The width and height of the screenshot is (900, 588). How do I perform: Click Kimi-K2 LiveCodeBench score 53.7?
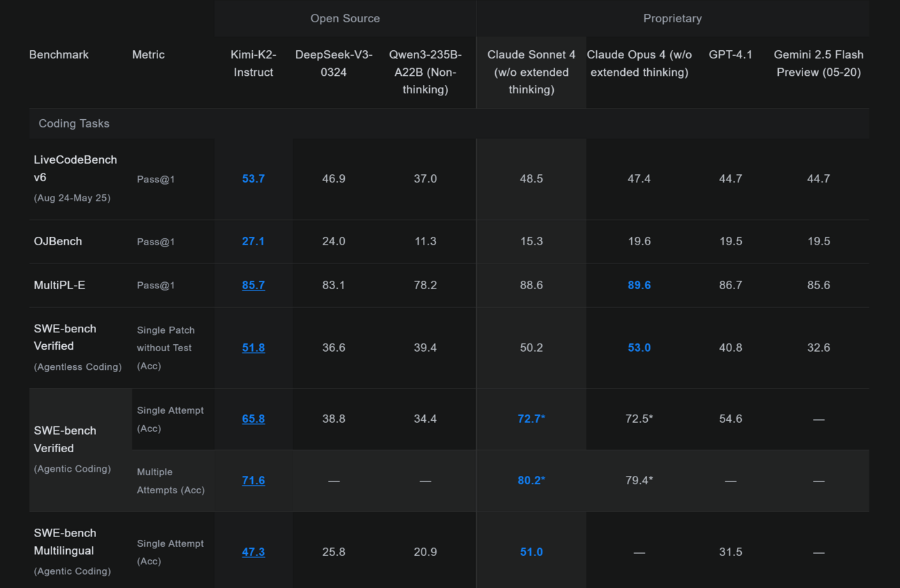(x=254, y=178)
